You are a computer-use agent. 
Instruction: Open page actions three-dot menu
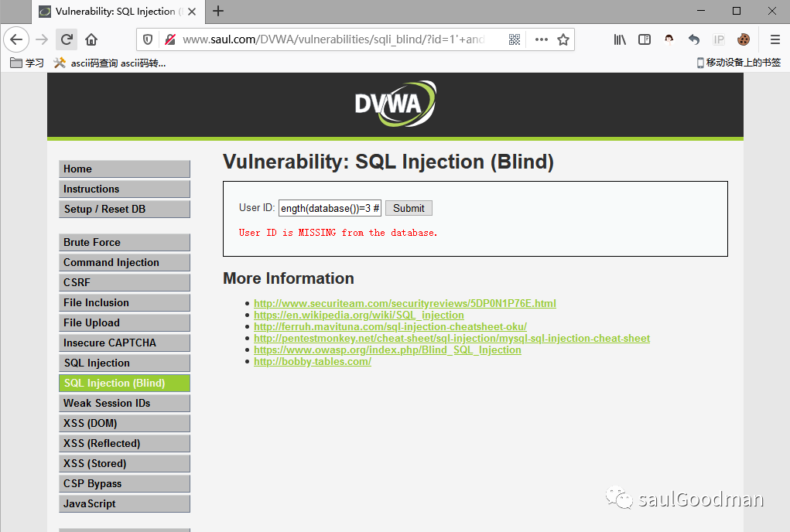point(541,39)
